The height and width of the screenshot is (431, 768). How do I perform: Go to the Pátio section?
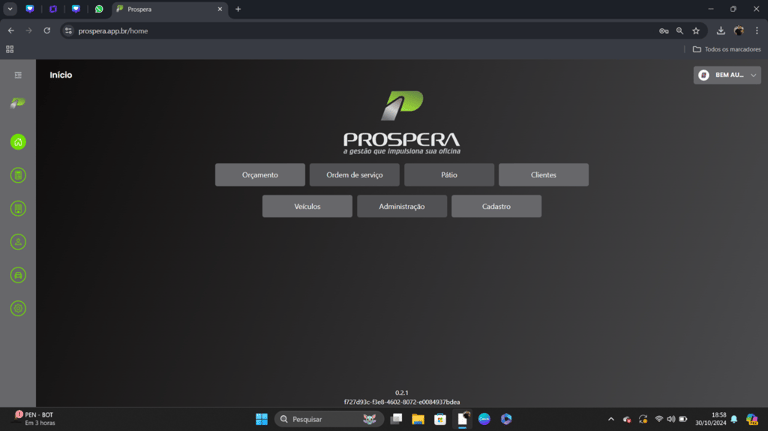[449, 175]
